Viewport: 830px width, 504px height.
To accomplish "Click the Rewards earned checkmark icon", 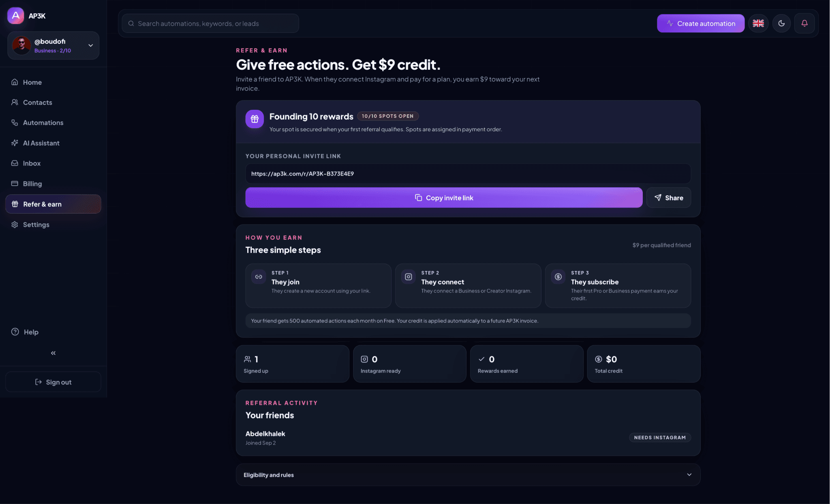I will tap(481, 359).
